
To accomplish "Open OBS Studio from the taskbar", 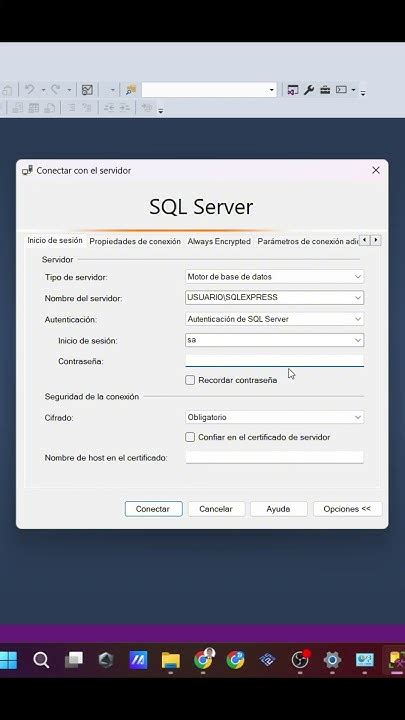I will [301, 659].
